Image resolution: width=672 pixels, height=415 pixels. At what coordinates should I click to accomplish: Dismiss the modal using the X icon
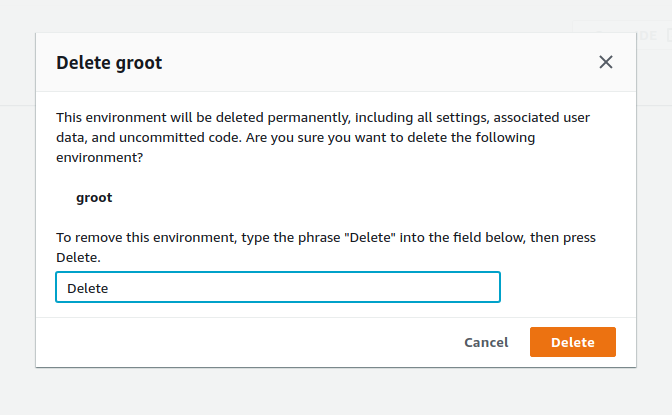click(x=605, y=62)
